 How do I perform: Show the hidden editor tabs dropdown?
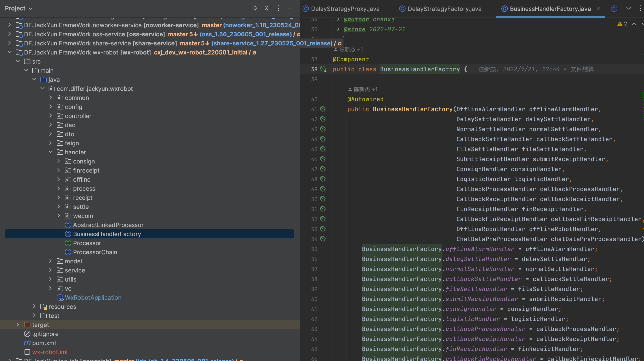coord(628,8)
